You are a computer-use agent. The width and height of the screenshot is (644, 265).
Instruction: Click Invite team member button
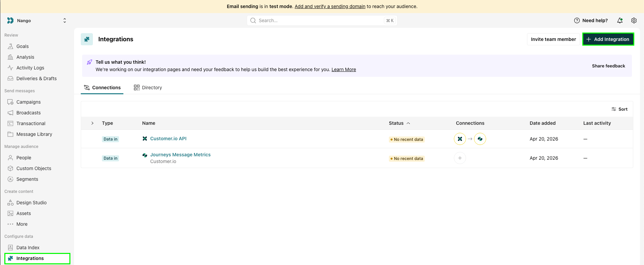pos(553,39)
